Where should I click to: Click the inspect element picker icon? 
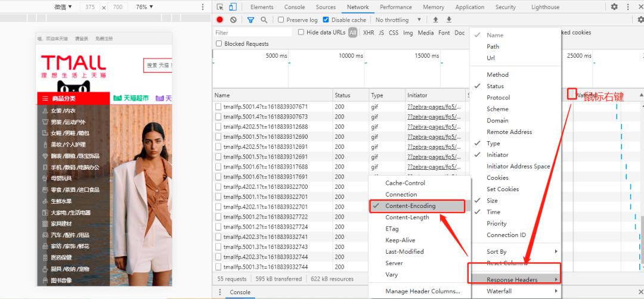coord(220,7)
